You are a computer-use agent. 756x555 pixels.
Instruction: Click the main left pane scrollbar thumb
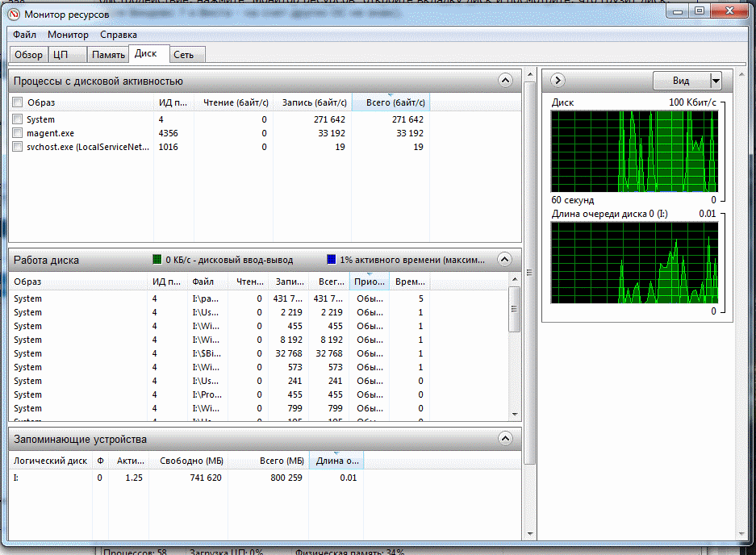(529, 273)
